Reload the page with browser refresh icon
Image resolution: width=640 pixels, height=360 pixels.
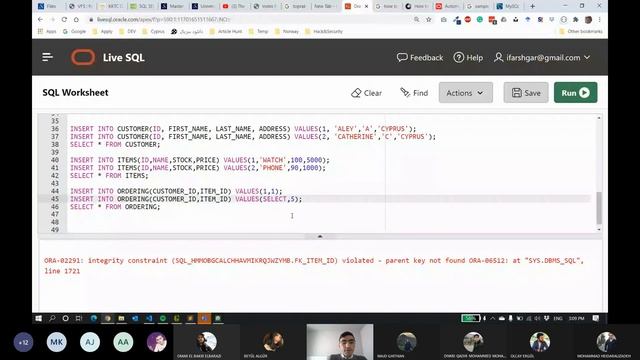pos(64,19)
